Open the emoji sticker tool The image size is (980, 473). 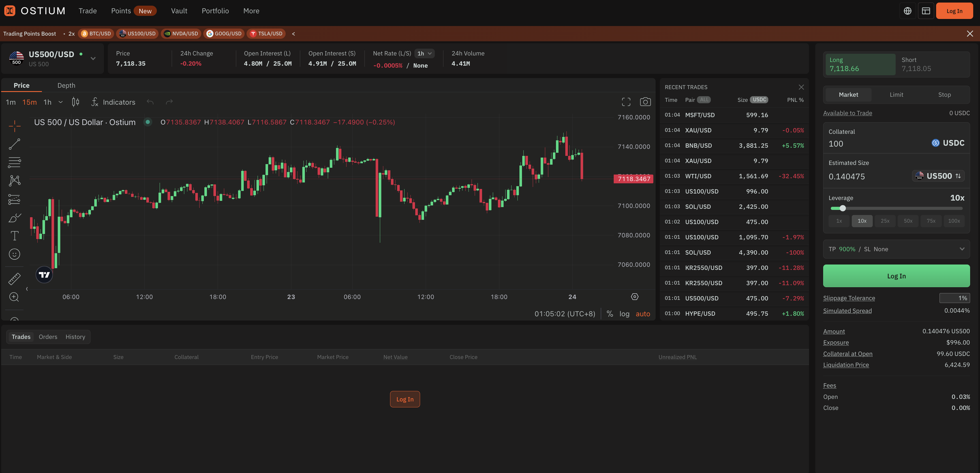point(14,254)
